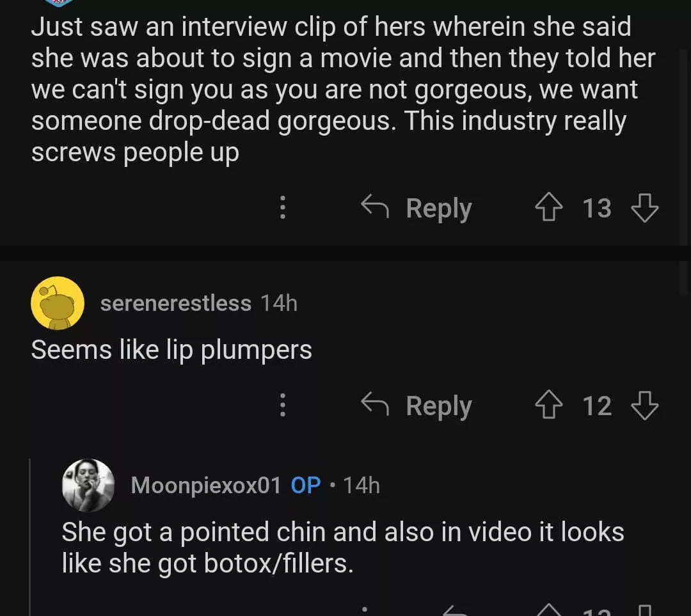The image size is (691, 616).
Task: Tap the 14h timestamp beside serenerestless
Action: [279, 303]
